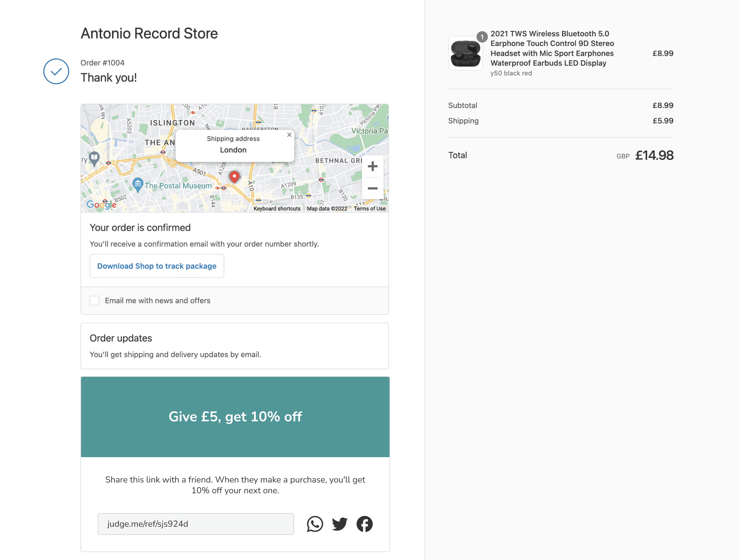Click the red shipping location pin

pos(234,176)
